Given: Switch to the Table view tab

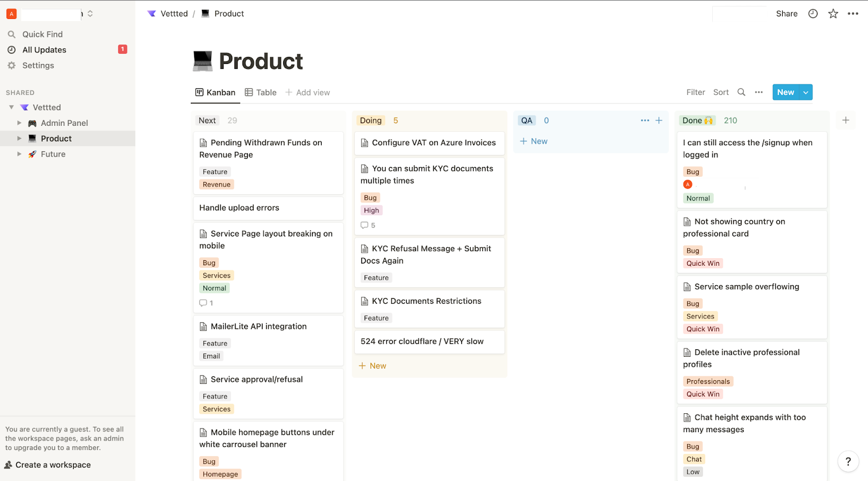Looking at the screenshot, I should (x=260, y=92).
